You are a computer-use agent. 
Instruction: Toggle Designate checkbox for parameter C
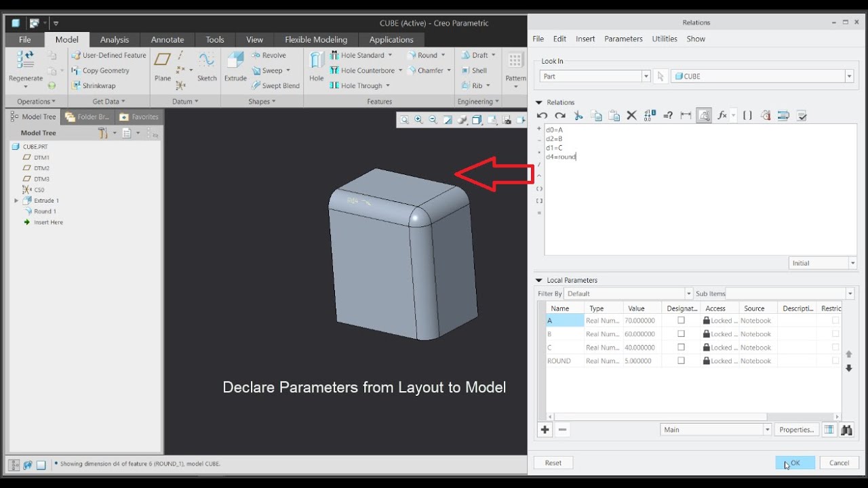pyautogui.click(x=681, y=348)
